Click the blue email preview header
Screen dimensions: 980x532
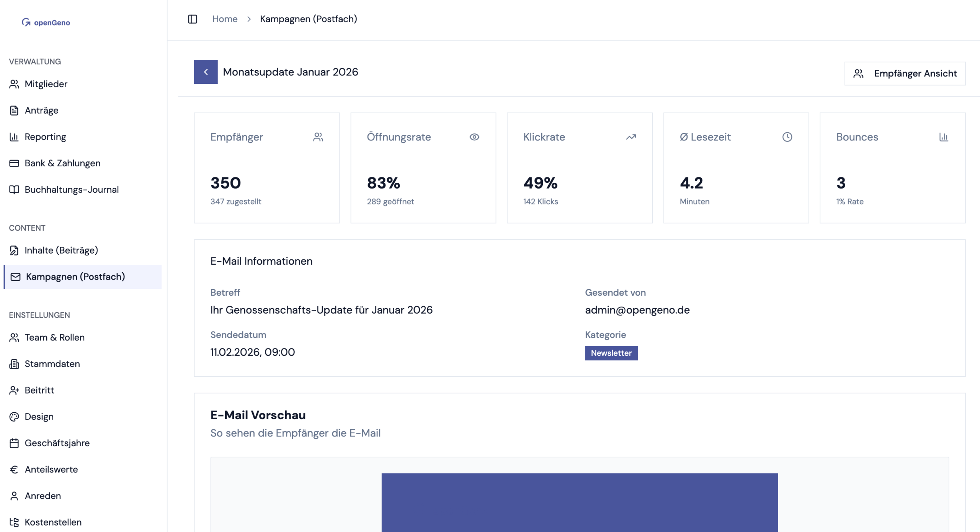point(579,502)
